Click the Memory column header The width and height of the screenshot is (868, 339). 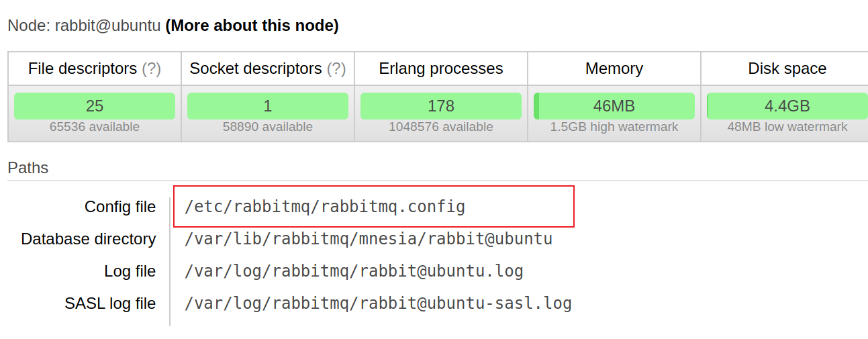pos(614,68)
